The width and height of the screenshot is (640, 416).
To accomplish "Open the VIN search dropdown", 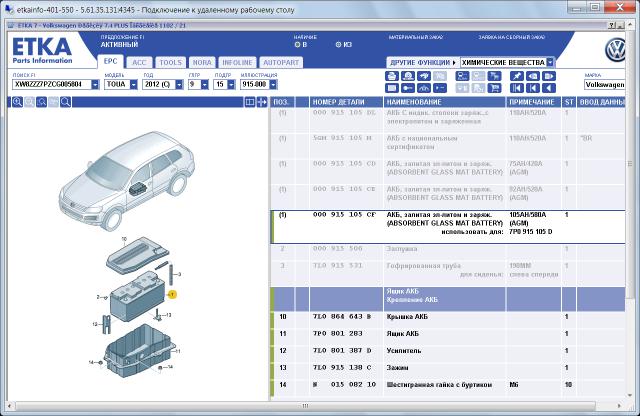I will 95,85.
